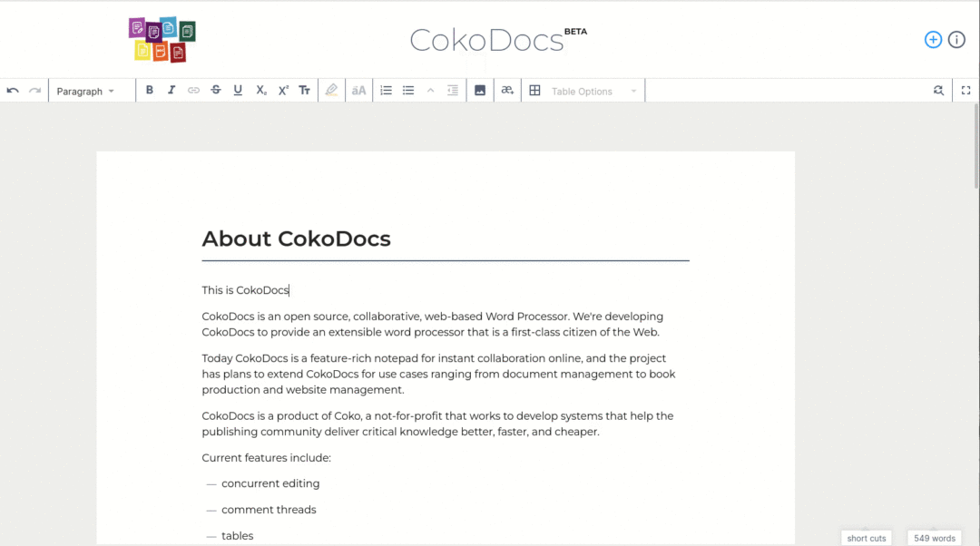Screen dimensions: 980x546
Task: Insert an image into the document
Action: point(479,90)
